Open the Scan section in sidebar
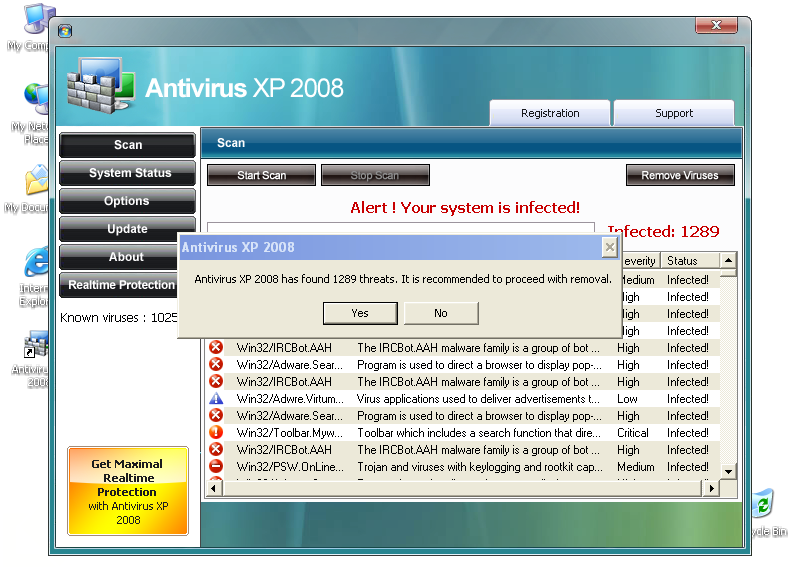Viewport: 800px width, 570px height. point(128,145)
